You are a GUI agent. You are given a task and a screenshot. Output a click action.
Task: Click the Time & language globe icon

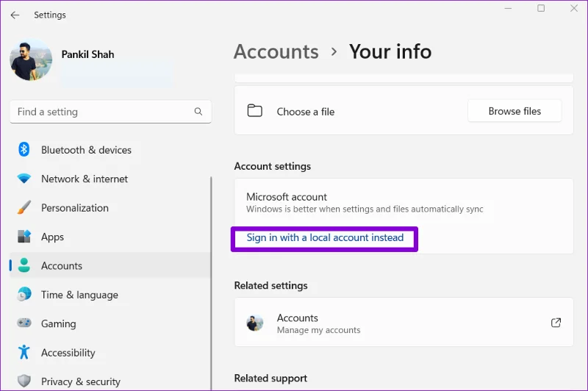tap(24, 294)
